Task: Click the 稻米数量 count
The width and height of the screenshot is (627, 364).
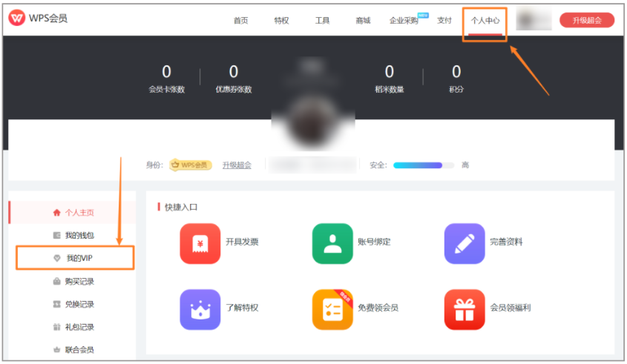Action: [x=389, y=72]
